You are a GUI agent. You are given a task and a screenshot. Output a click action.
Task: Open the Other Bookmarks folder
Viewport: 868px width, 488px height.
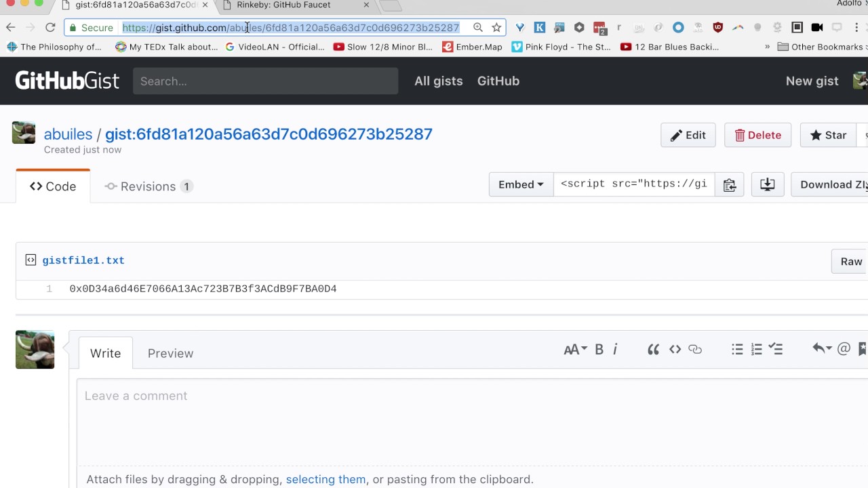coord(821,47)
